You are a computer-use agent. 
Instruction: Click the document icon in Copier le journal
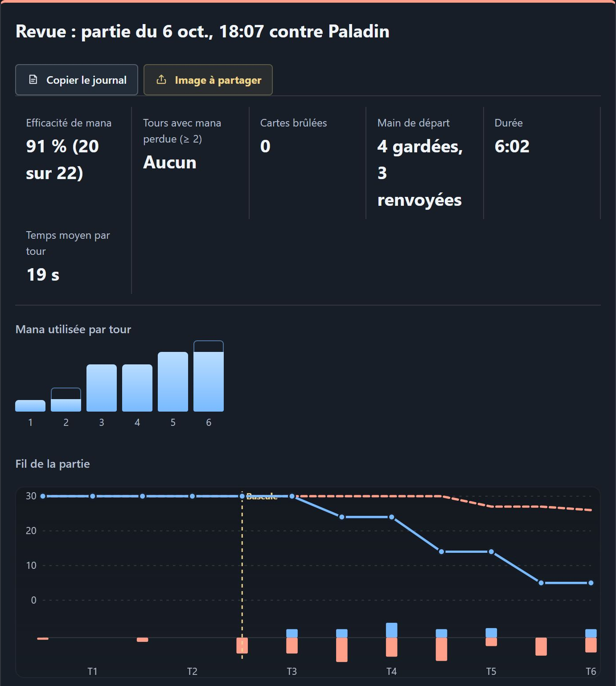pos(33,80)
